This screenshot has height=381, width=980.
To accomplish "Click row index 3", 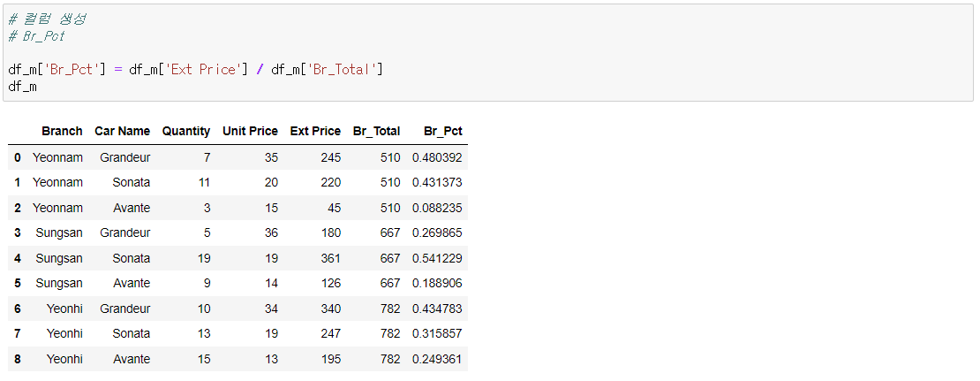I will point(18,232).
